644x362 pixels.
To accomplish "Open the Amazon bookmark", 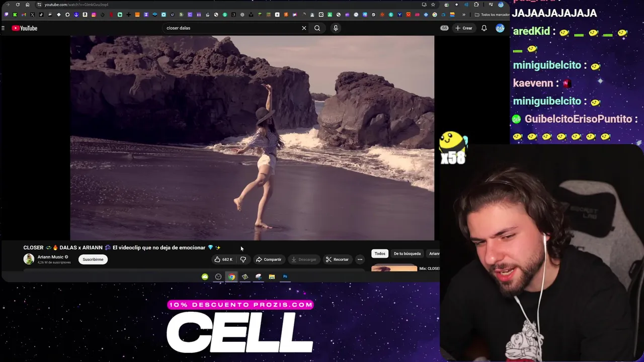I will [85, 15].
